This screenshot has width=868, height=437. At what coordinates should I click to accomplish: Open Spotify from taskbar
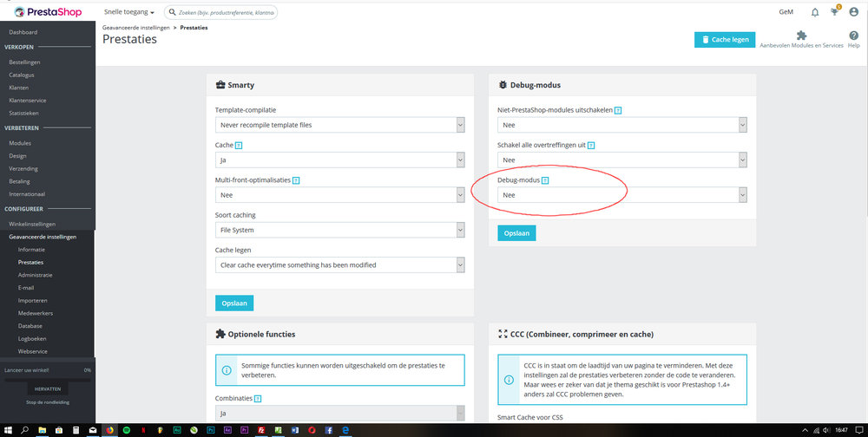(x=126, y=430)
